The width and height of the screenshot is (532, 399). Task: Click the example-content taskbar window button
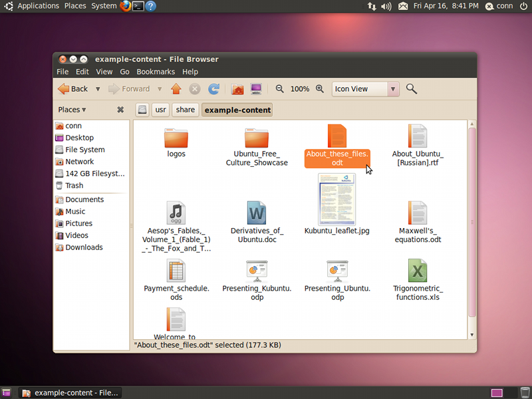[70, 393]
